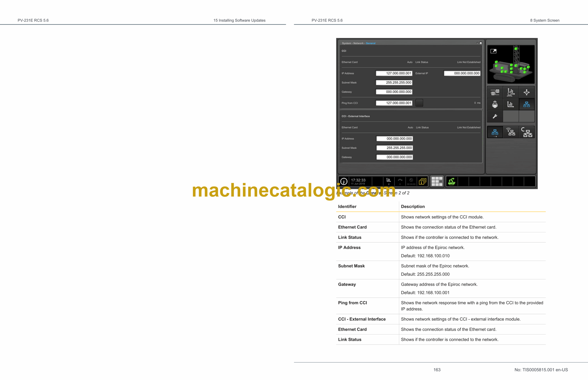588x380 pixels.
Task: Select the CCI Subnet Mask field
Action: point(394,83)
